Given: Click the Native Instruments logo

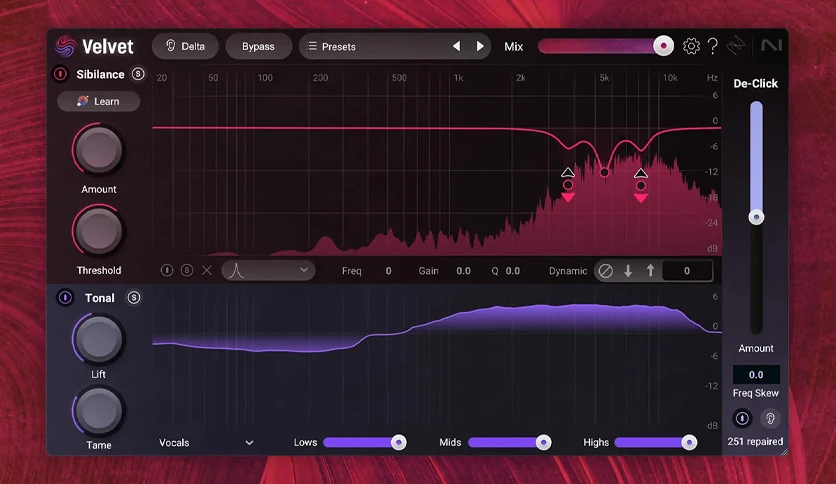Looking at the screenshot, I should tap(771, 45).
